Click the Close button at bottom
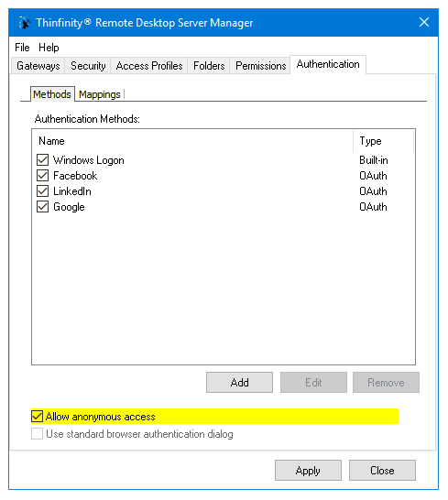Image resolution: width=448 pixels, height=500 pixels. (382, 471)
